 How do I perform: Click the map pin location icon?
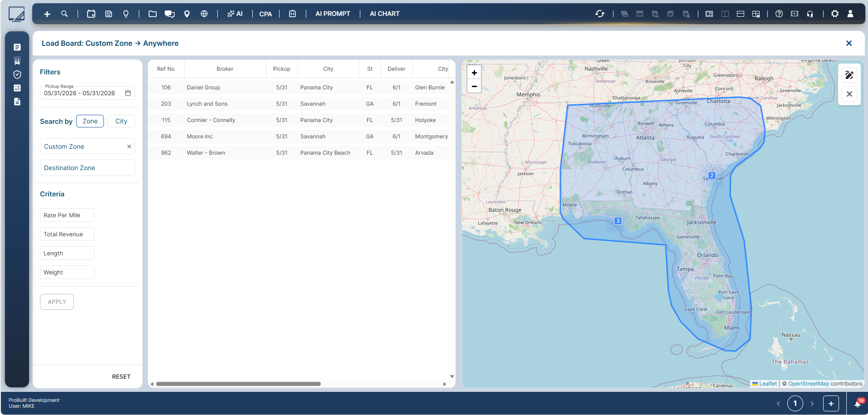click(x=187, y=14)
